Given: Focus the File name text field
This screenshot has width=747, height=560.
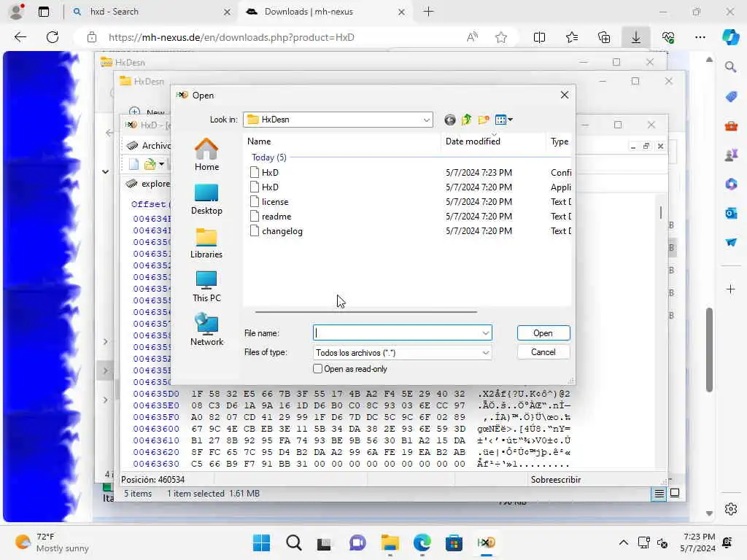Looking at the screenshot, I should pyautogui.click(x=397, y=332).
